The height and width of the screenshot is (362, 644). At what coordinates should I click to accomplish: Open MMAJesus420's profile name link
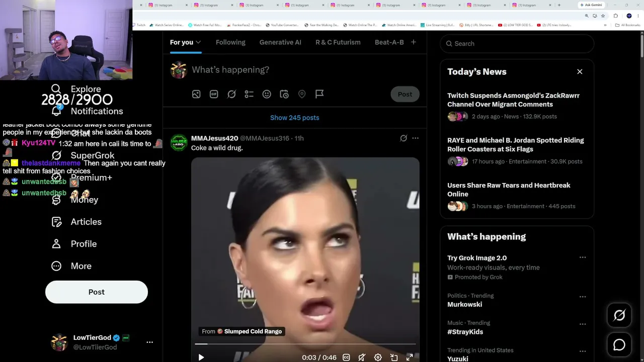coord(214,138)
